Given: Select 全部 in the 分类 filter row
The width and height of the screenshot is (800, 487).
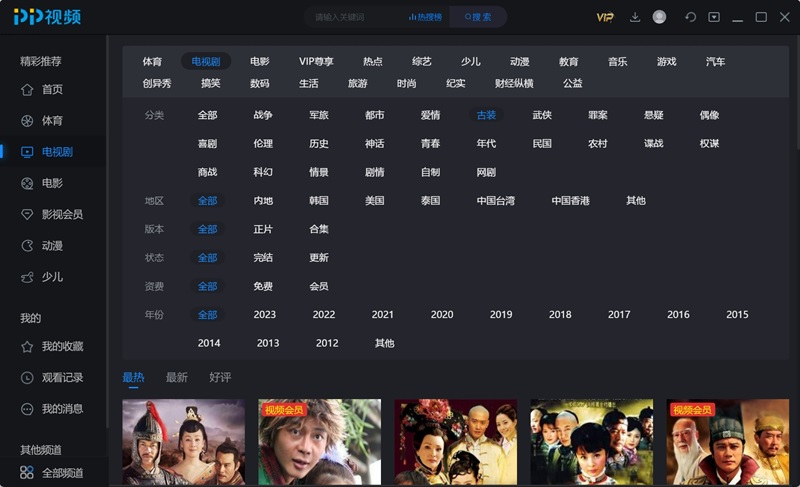Looking at the screenshot, I should tap(208, 115).
